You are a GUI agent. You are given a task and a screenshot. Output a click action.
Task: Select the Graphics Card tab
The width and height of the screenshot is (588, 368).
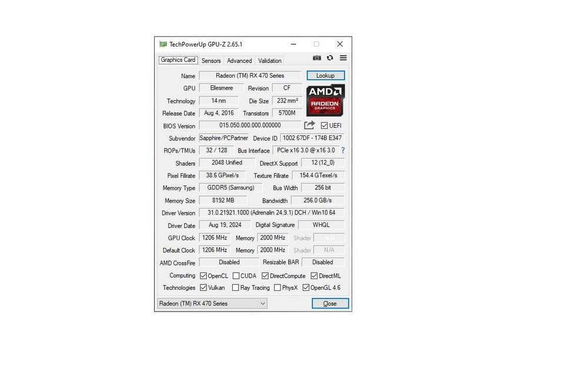(x=178, y=60)
